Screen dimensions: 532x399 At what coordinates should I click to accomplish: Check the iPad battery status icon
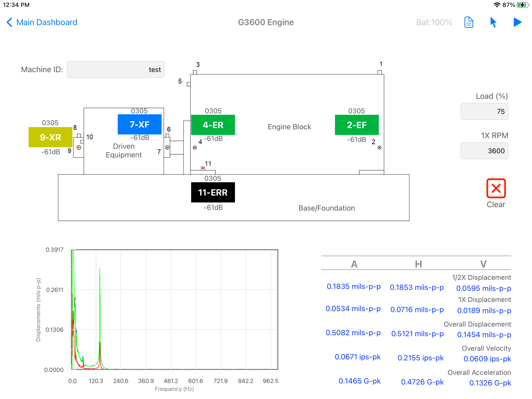click(523, 5)
